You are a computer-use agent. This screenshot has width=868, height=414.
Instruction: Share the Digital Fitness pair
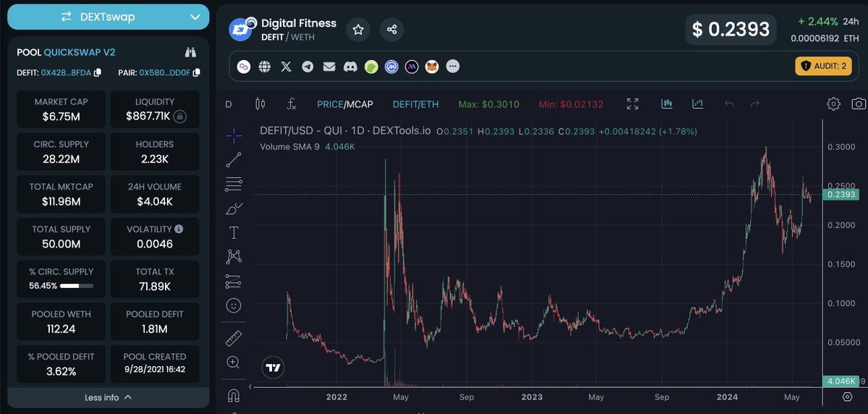[392, 30]
